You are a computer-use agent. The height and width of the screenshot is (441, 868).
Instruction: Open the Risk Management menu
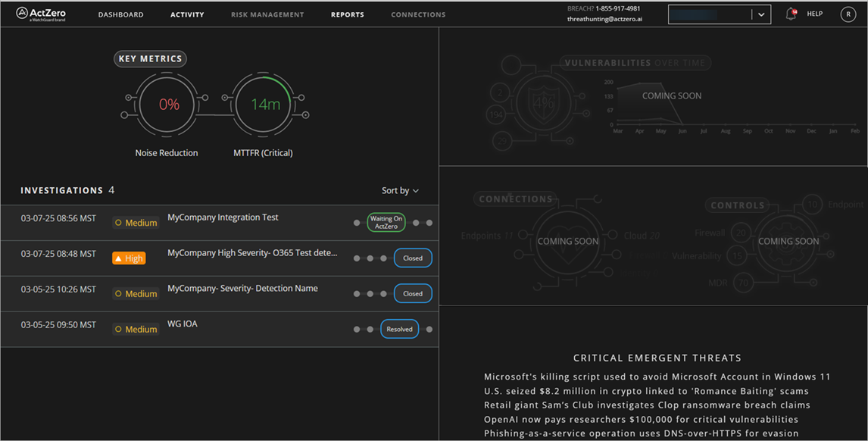pos(267,14)
